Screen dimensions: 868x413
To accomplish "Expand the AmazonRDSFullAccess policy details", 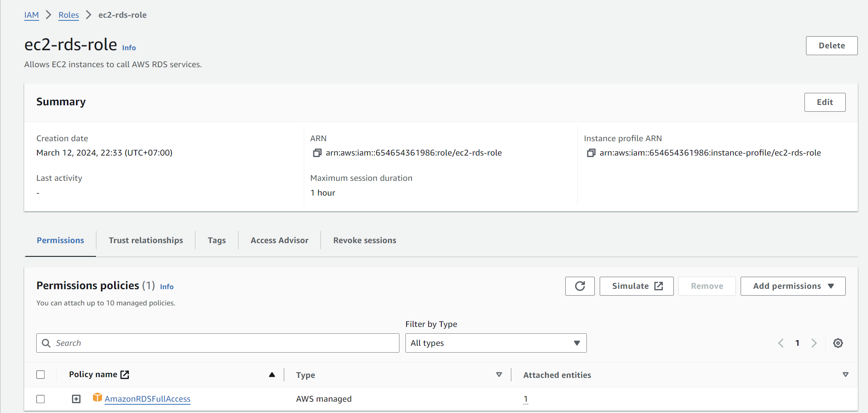I will pyautogui.click(x=76, y=399).
